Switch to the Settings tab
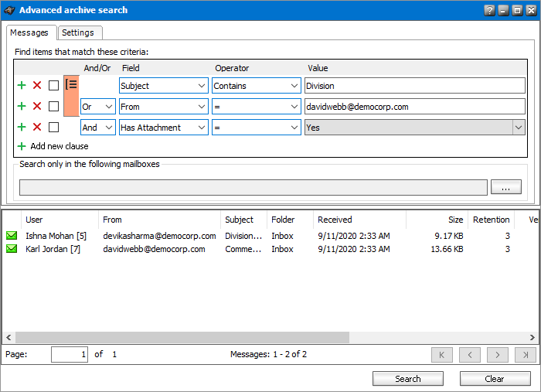541x392 pixels. (78, 32)
